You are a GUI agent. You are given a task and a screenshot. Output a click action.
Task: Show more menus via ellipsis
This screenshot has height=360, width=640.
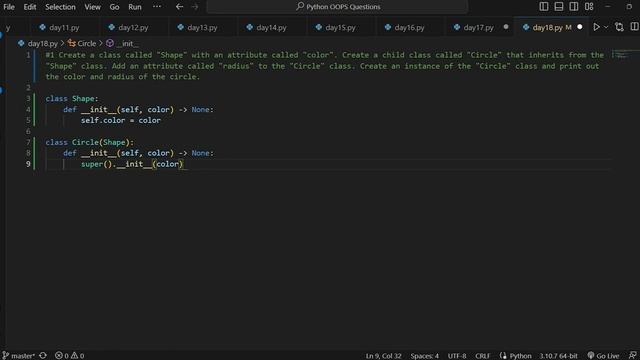point(157,7)
